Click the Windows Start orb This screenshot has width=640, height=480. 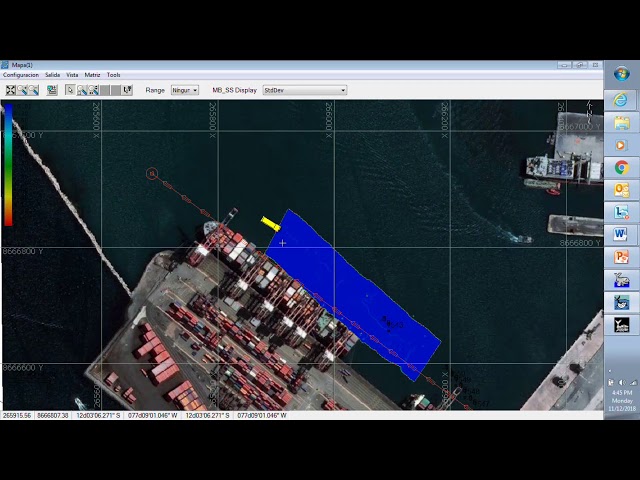point(621,74)
